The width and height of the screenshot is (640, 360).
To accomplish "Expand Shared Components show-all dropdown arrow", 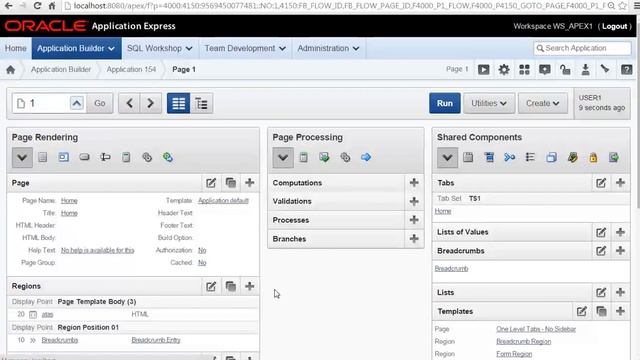I will click(447, 158).
